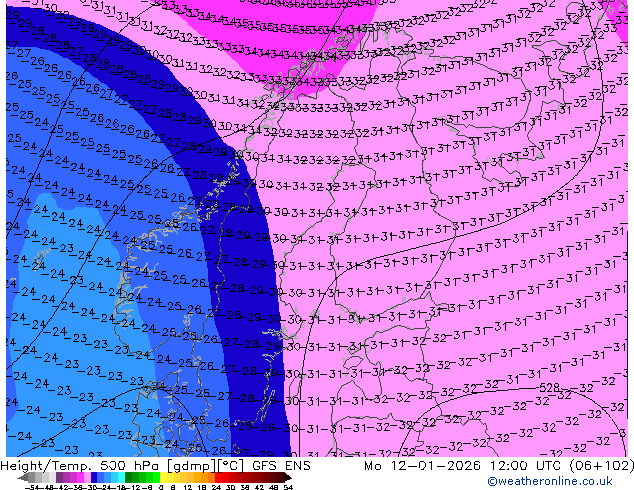634x490 pixels.
Task: Pick the yellow swatch in the temperature legend
Action: pyautogui.click(x=163, y=477)
